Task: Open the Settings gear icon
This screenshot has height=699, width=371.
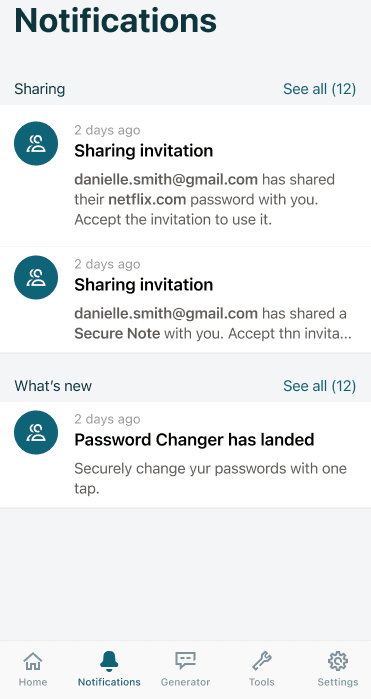Action: [x=338, y=661]
